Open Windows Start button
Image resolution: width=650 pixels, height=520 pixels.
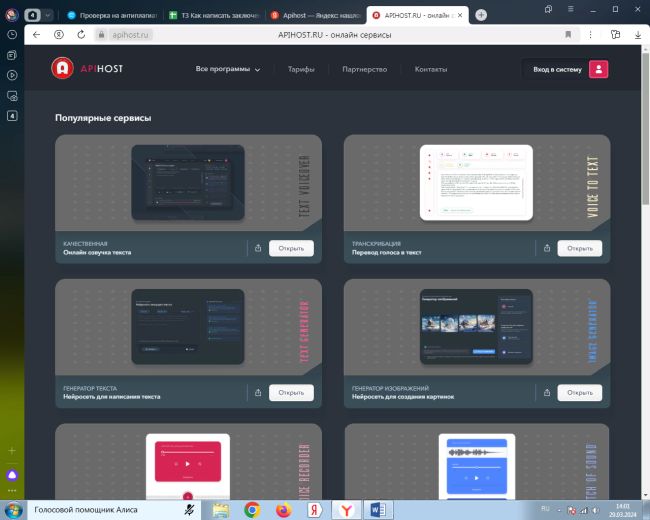[x=14, y=510]
